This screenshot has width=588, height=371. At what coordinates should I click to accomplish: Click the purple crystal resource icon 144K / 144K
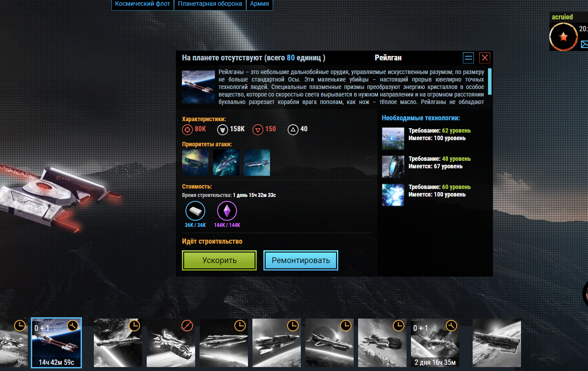[x=227, y=211]
